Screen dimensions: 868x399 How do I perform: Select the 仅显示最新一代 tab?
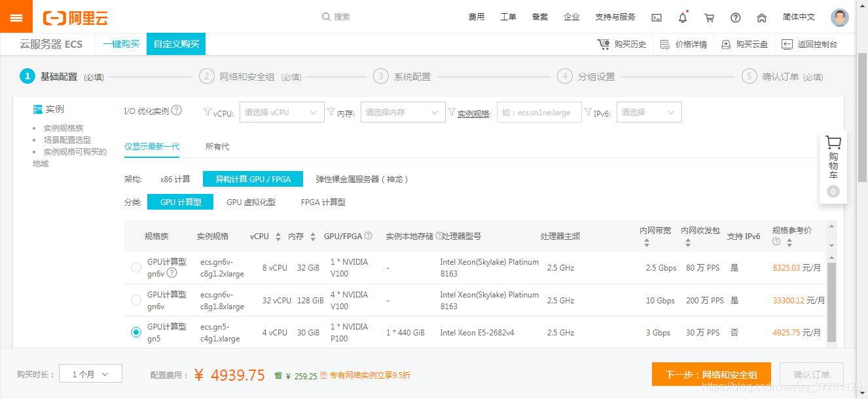coord(152,146)
